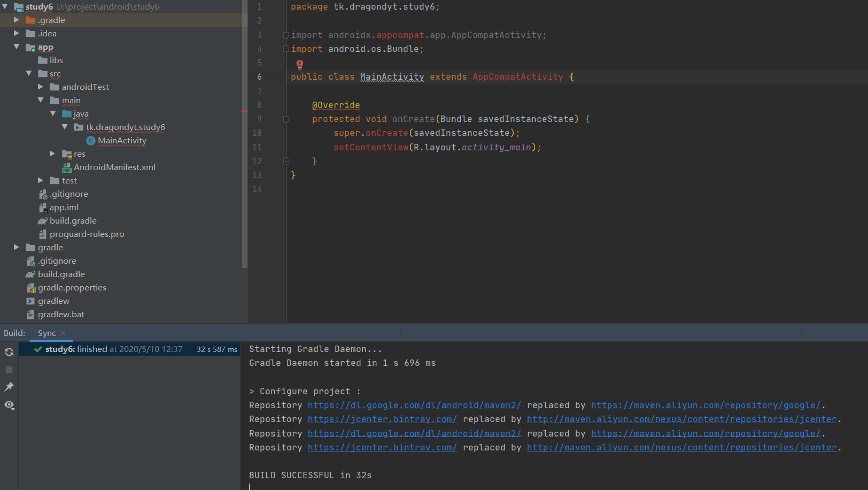Select MainActivity in project tree
The height and width of the screenshot is (490, 868).
[x=122, y=141]
